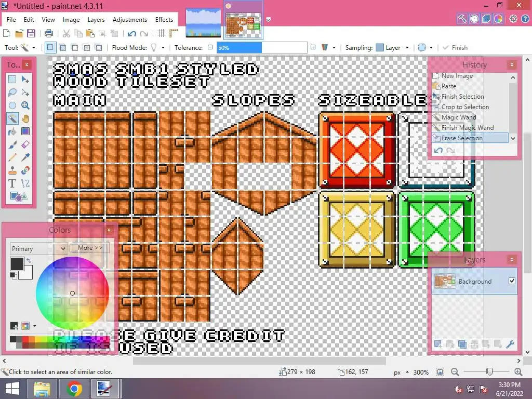Click the Finish button in toolbar

click(x=455, y=47)
